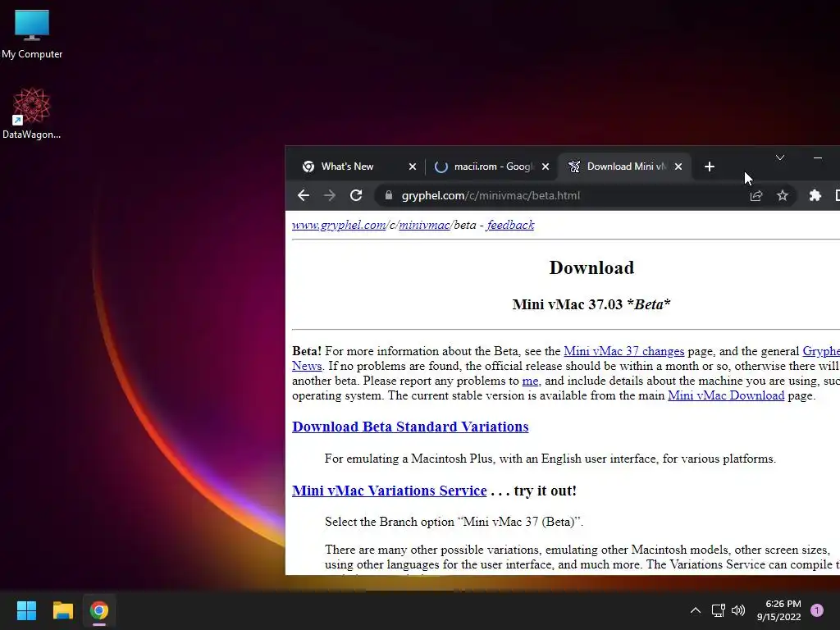Open the DataWagon desktop shortcut
The width and height of the screenshot is (840, 630).
(32, 113)
